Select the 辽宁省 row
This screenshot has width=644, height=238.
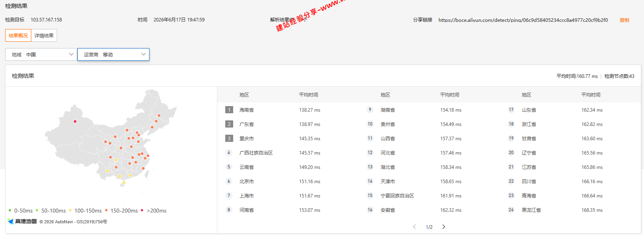coord(570,153)
